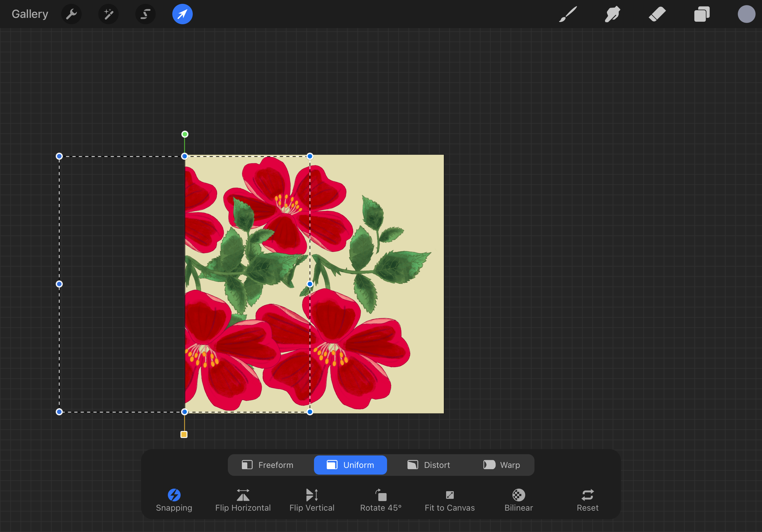Image resolution: width=762 pixels, height=532 pixels.
Task: Switch to Distort transform mode
Action: click(429, 465)
